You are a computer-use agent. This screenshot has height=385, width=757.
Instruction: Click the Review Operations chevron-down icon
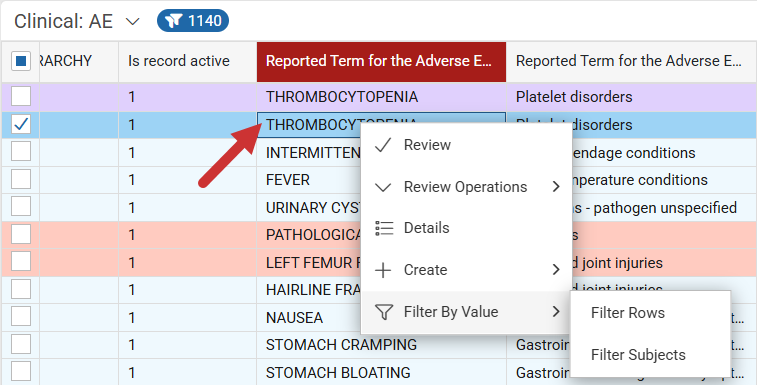(x=383, y=187)
